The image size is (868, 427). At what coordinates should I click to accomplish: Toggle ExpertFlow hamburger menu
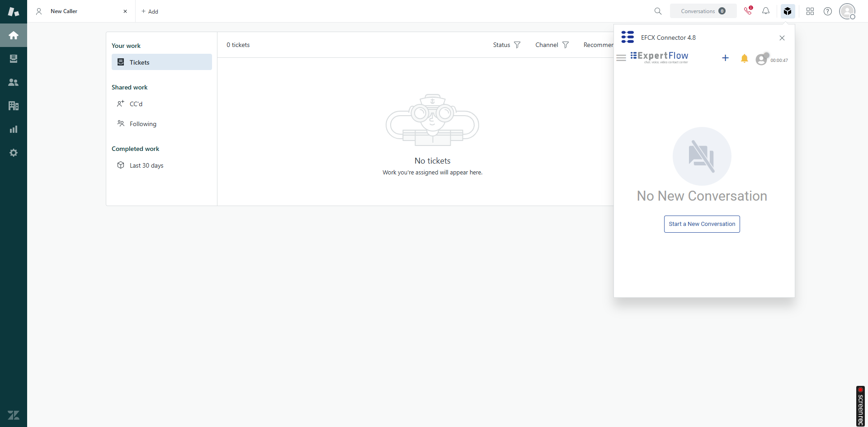click(621, 58)
